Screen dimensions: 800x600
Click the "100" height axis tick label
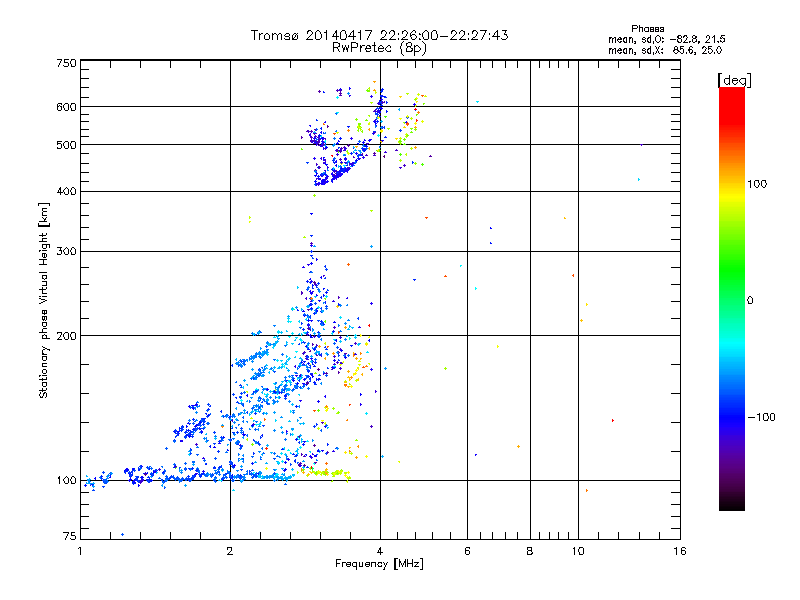coord(66,480)
